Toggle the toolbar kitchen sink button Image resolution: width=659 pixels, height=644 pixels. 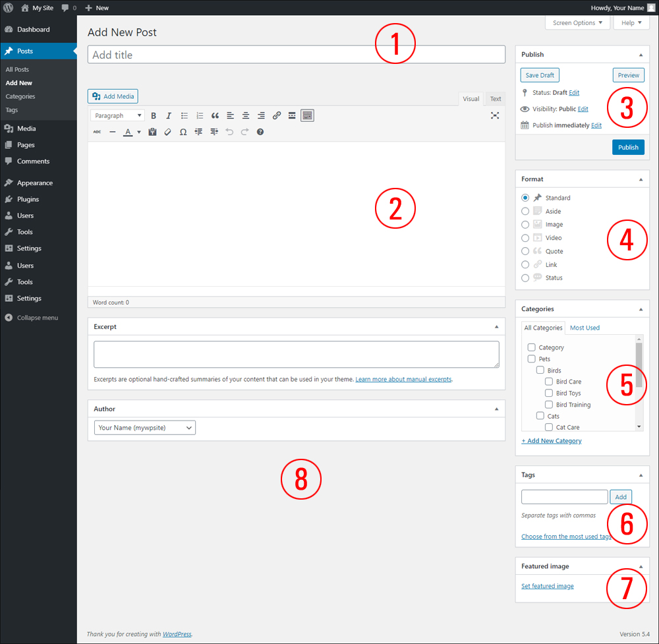pyautogui.click(x=307, y=115)
